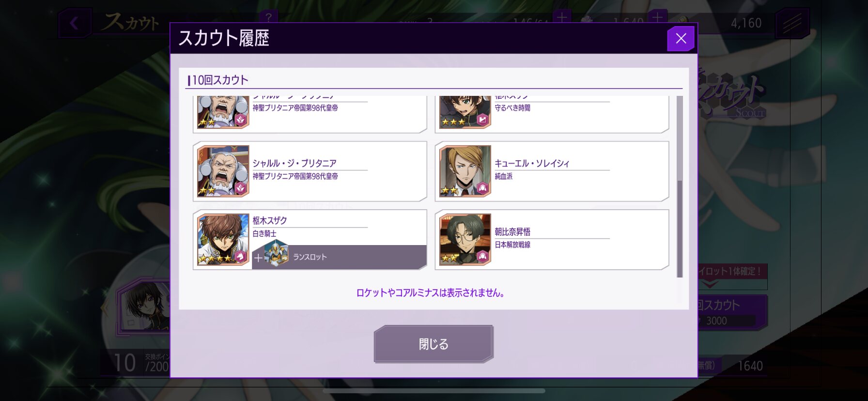Click the scout history scrollbar thumb

[680, 229]
